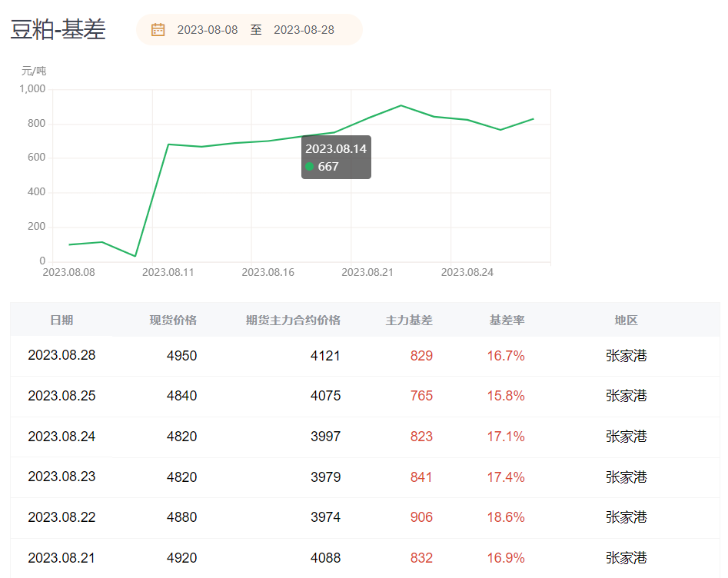Screen dimensions: 728x578
Task: Select the 2023.08.22 date cell
Action: pyautogui.click(x=61, y=517)
